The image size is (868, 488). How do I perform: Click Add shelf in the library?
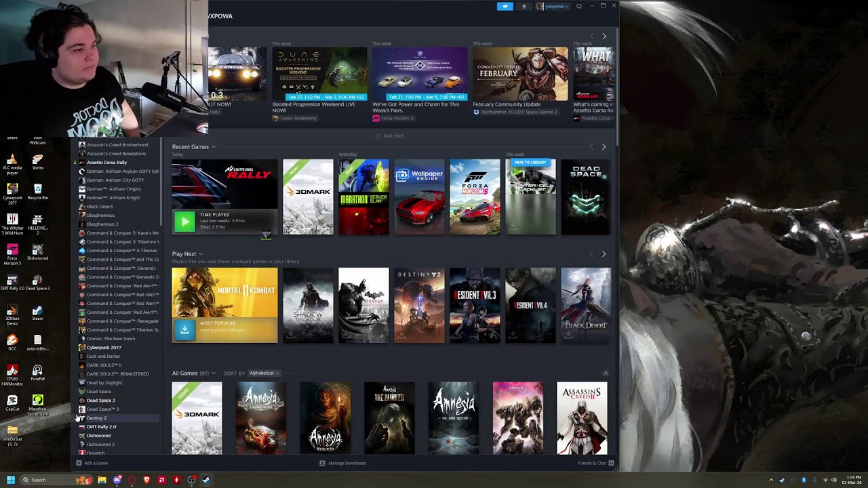(x=390, y=136)
